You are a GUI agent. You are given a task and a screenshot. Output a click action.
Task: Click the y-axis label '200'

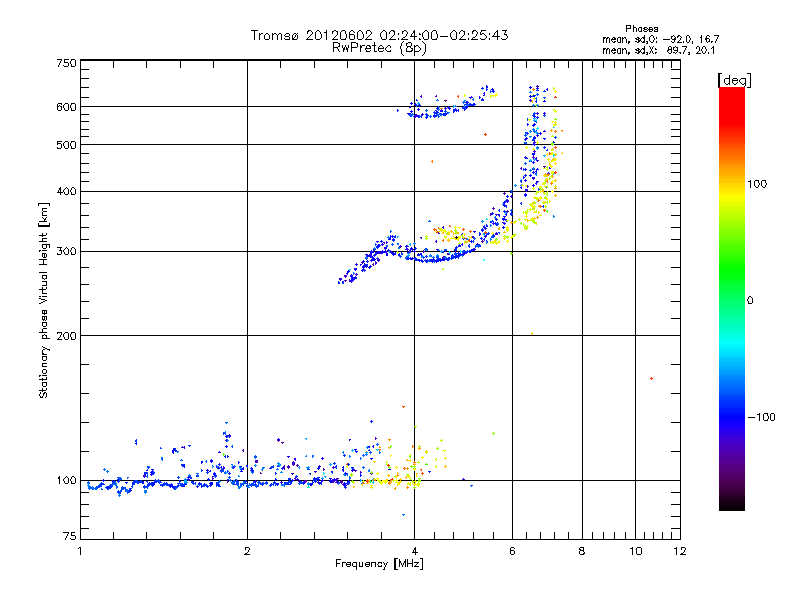(x=66, y=336)
